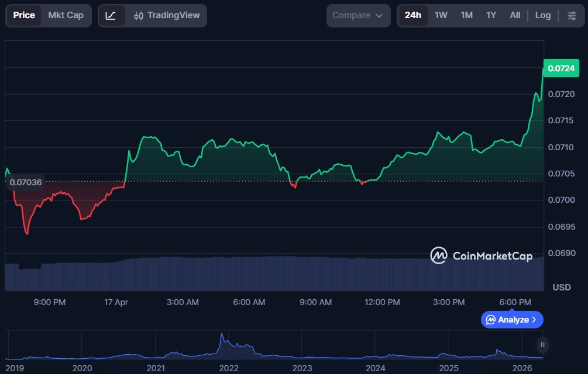Select the 1M time range
Viewport: 588px width, 374px height.
[466, 15]
